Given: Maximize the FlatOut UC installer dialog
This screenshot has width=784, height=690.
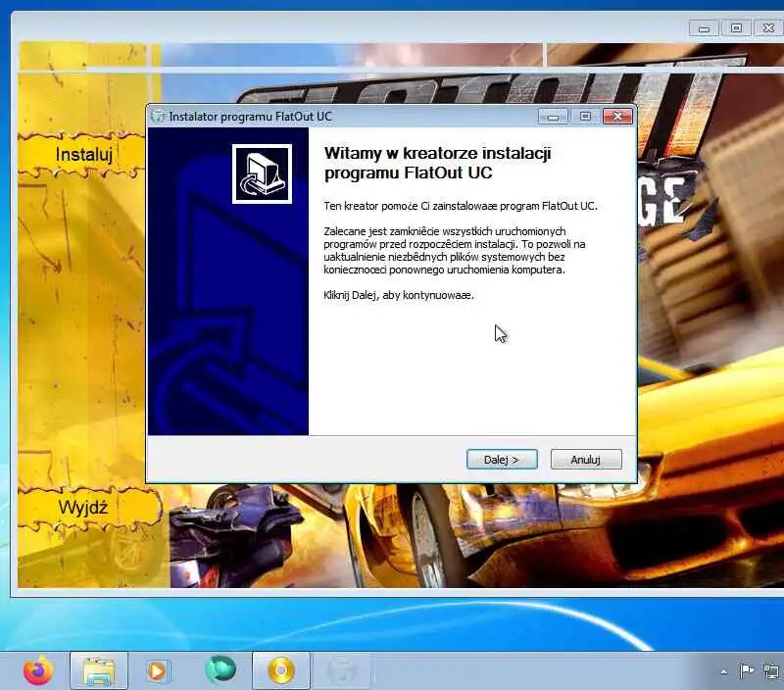Looking at the screenshot, I should pos(585,116).
